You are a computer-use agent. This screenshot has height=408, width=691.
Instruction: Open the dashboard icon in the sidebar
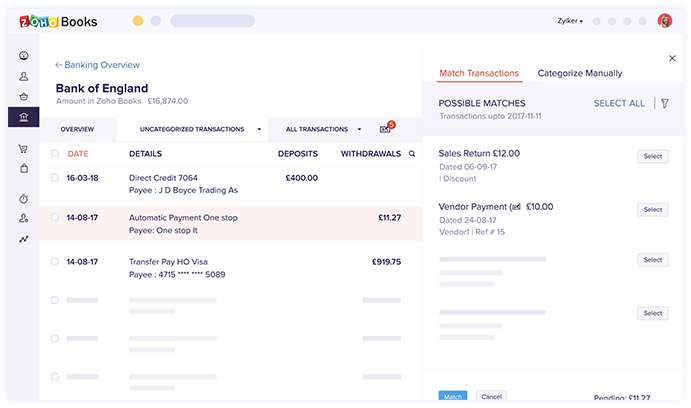[24, 56]
